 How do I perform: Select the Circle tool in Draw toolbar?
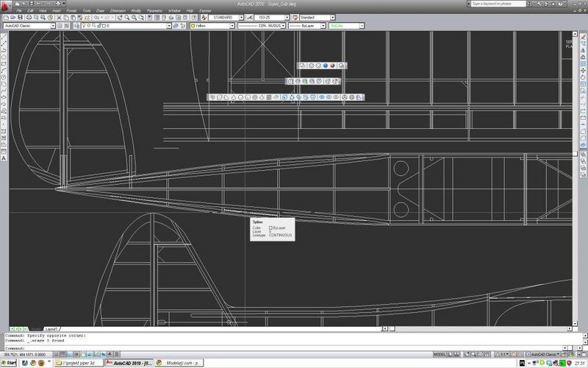tap(4, 77)
